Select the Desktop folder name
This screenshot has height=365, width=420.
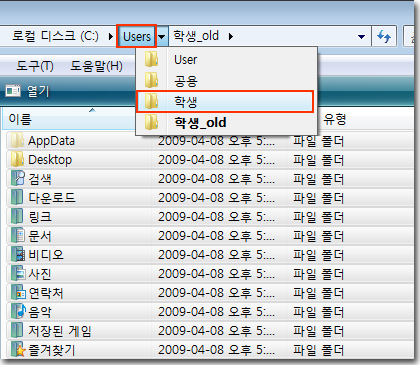click(x=50, y=160)
